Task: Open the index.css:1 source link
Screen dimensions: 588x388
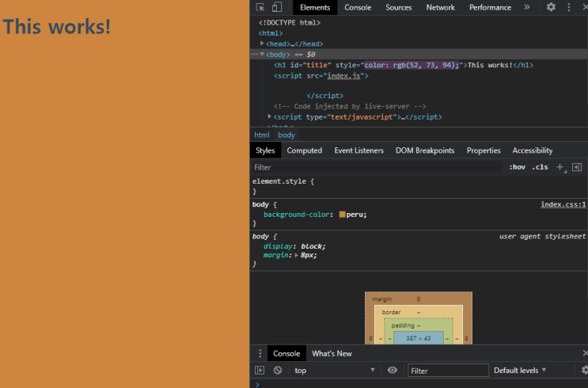Action: (563, 204)
